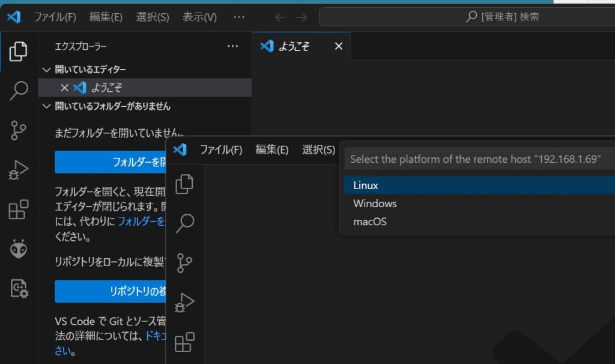Open the Explorer more actions ... menu
This screenshot has width=615, height=364.
(x=232, y=46)
